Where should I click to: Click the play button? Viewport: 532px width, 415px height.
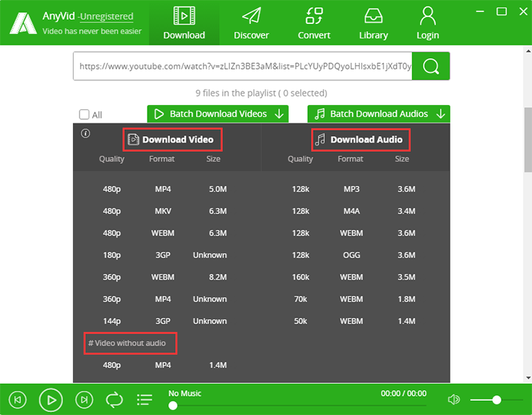51,400
